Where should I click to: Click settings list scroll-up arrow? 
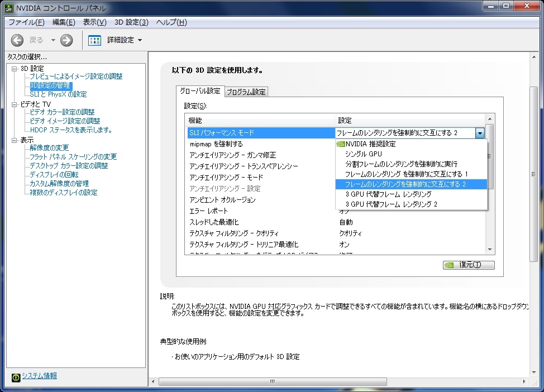tap(490, 119)
